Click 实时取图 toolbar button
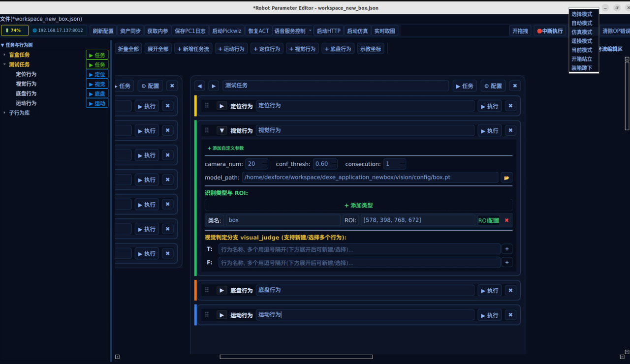This screenshot has height=364, width=630. coord(384,31)
